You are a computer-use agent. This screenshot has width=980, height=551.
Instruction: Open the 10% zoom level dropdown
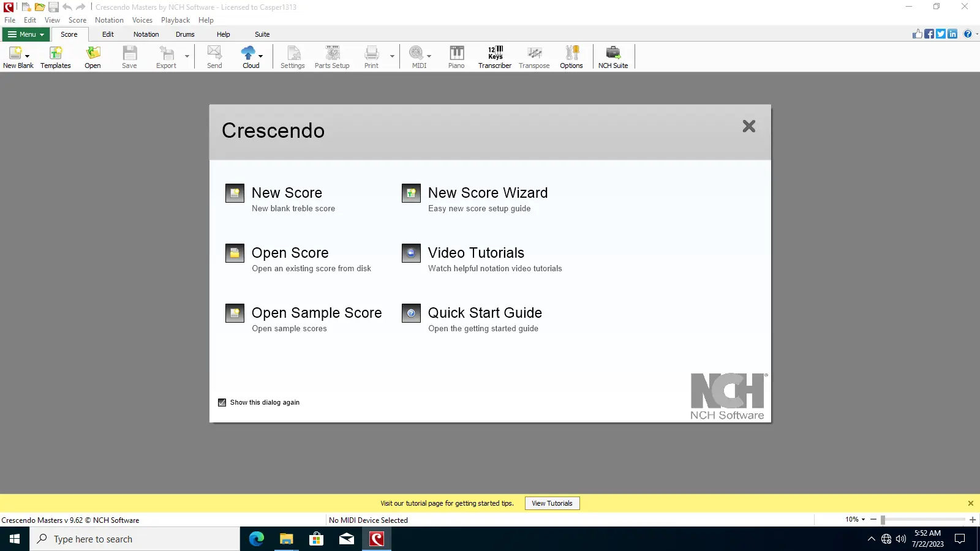[x=855, y=520]
